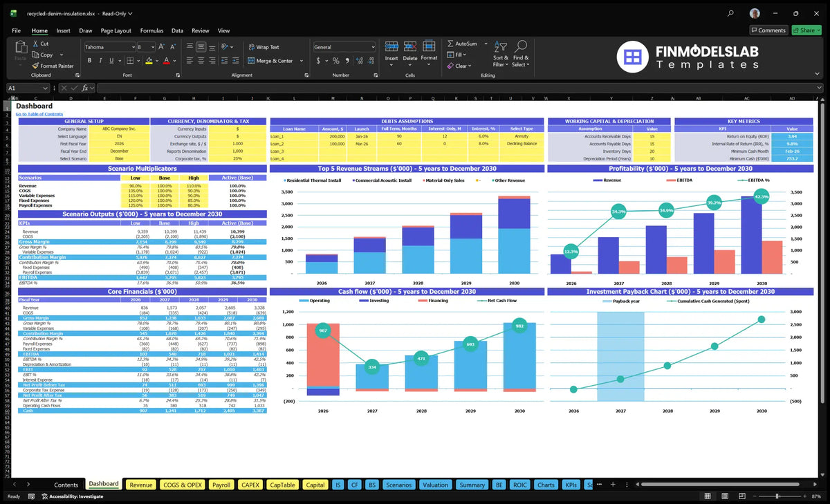Toggle Italic formatting
Image resolution: width=830 pixels, height=504 pixels.
(100, 61)
